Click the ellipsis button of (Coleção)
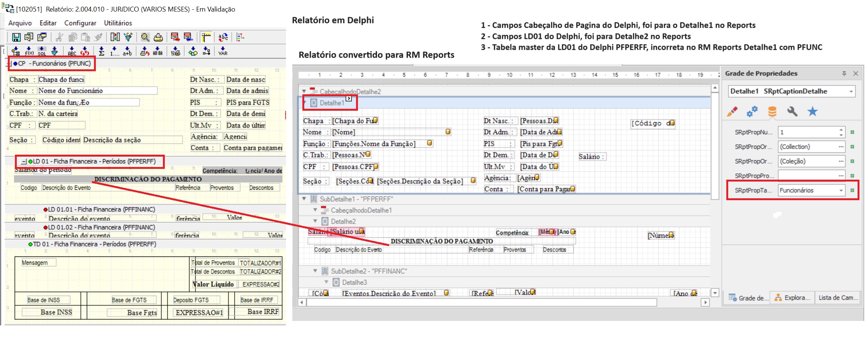Viewport: 868px width, 350px height. point(841,161)
